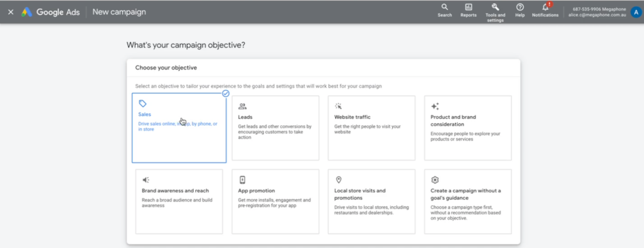The image size is (644, 248).
Task: Open the Reports chart icon
Action: [468, 7]
